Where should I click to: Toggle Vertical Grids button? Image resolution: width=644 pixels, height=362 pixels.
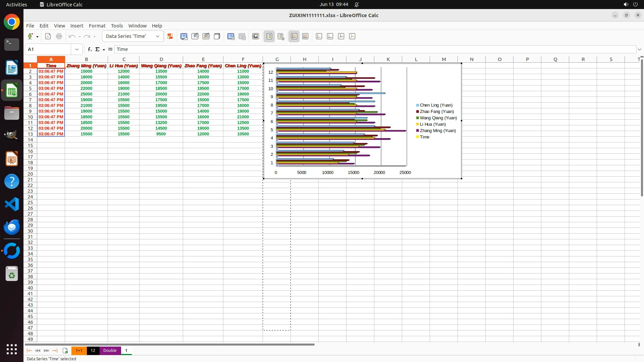(305, 36)
